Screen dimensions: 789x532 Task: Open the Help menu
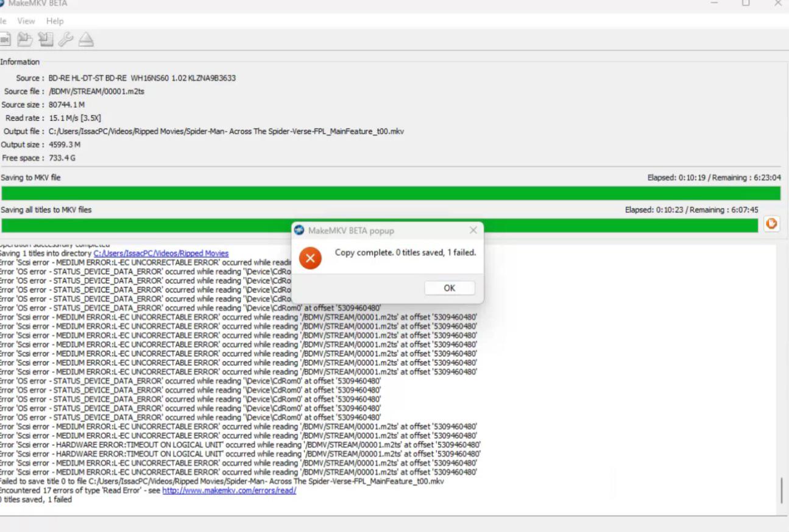click(55, 21)
